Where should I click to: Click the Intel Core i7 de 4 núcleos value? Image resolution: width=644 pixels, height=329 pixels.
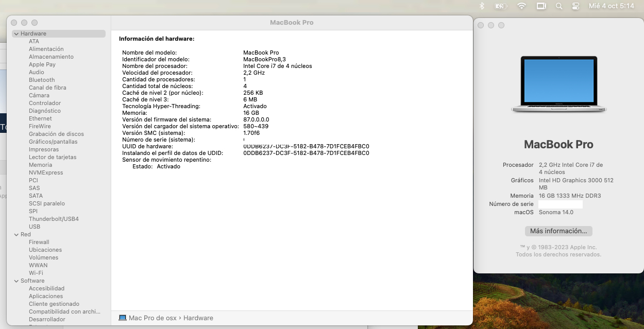coord(278,66)
